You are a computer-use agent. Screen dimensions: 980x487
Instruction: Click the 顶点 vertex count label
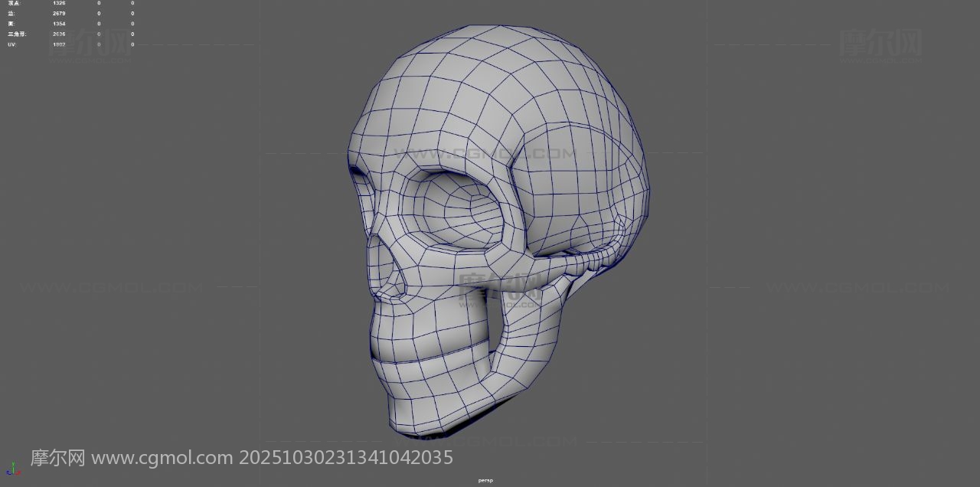[14, 3]
